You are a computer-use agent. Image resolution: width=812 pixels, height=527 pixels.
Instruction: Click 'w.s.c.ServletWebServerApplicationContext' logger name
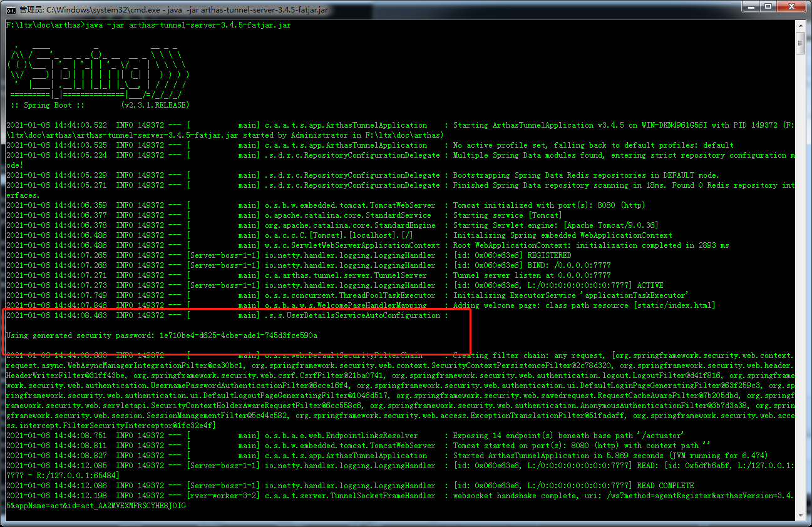click(351, 245)
